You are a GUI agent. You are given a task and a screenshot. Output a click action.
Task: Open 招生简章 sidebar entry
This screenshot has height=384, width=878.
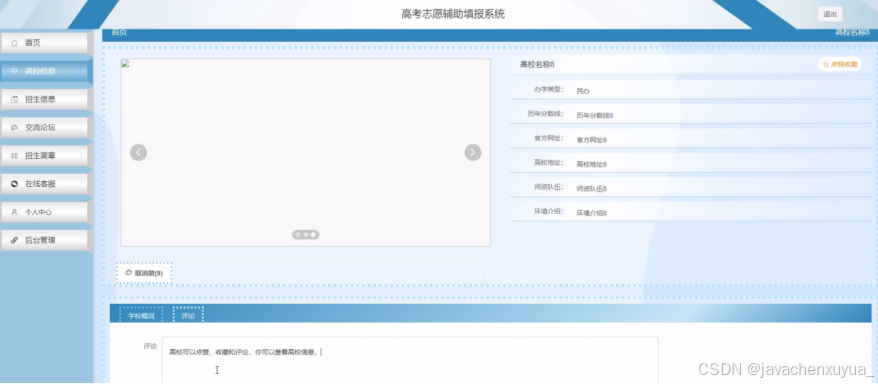pyautogui.click(x=44, y=156)
